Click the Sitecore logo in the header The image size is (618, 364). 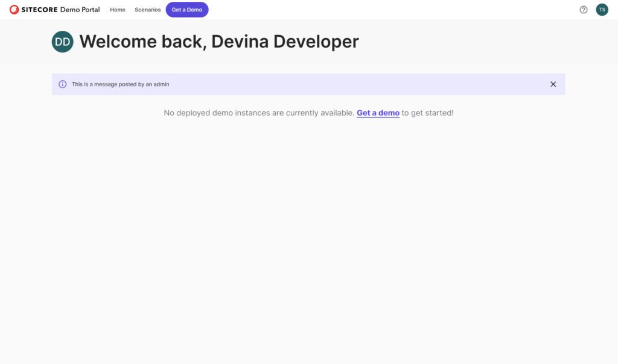click(x=34, y=10)
